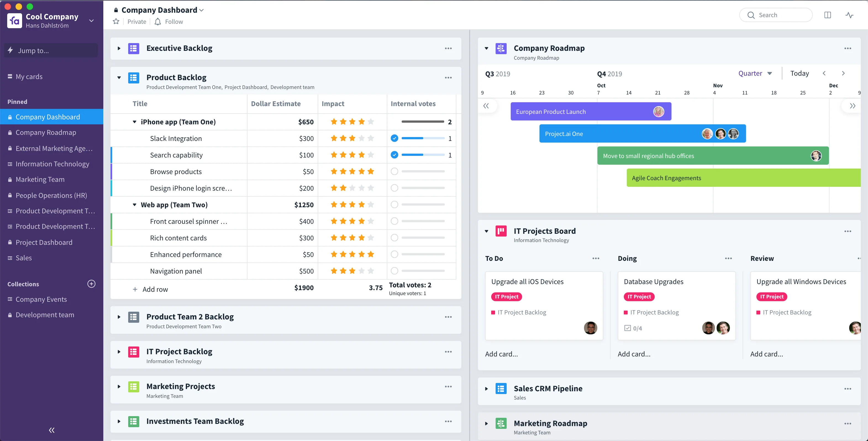Click the Marketing Roadmap green icon
Image resolution: width=868 pixels, height=441 pixels.
(501, 424)
